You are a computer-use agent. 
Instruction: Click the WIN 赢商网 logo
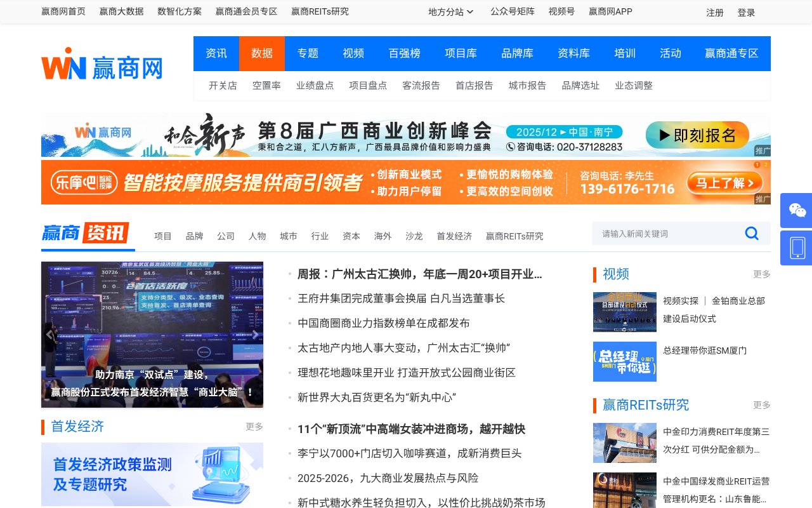(101, 63)
